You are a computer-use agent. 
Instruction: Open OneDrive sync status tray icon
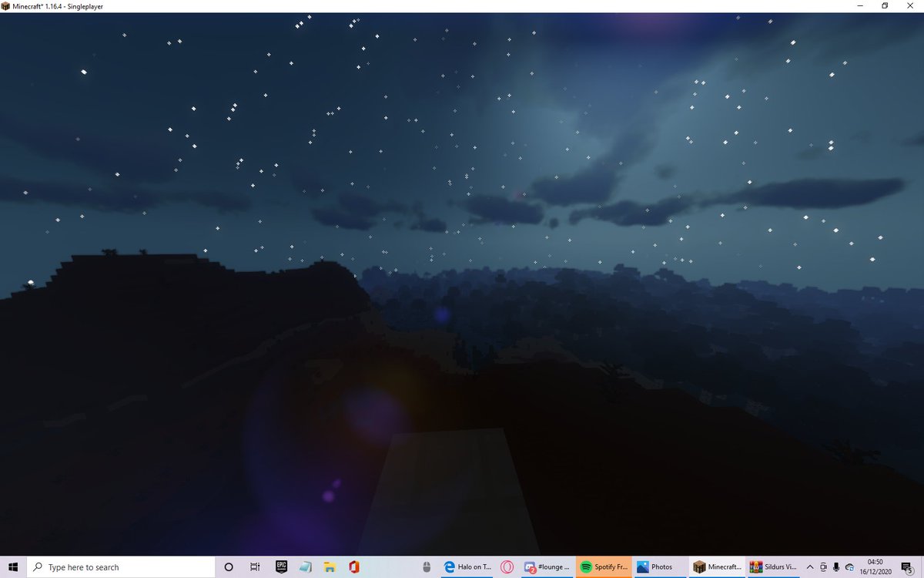pyautogui.click(x=849, y=567)
